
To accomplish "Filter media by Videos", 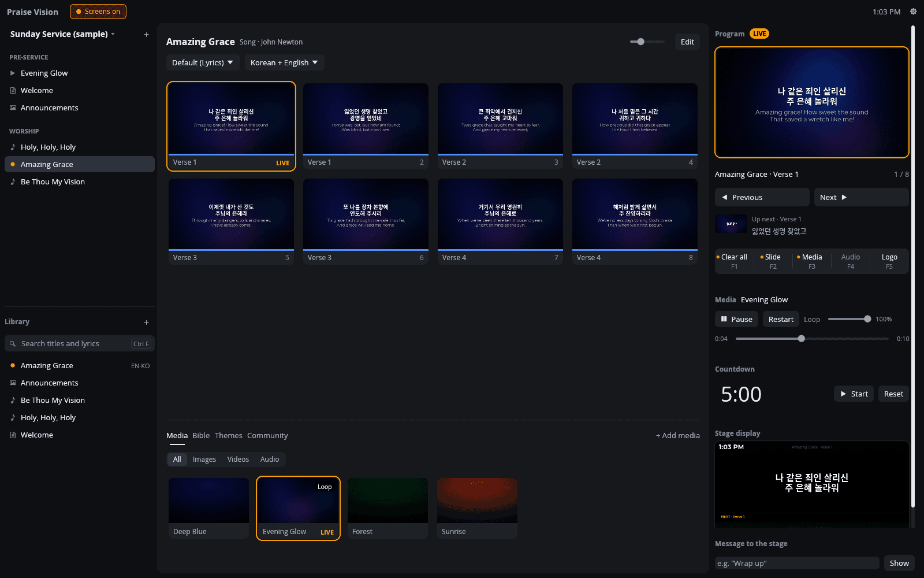I will 238,460.
